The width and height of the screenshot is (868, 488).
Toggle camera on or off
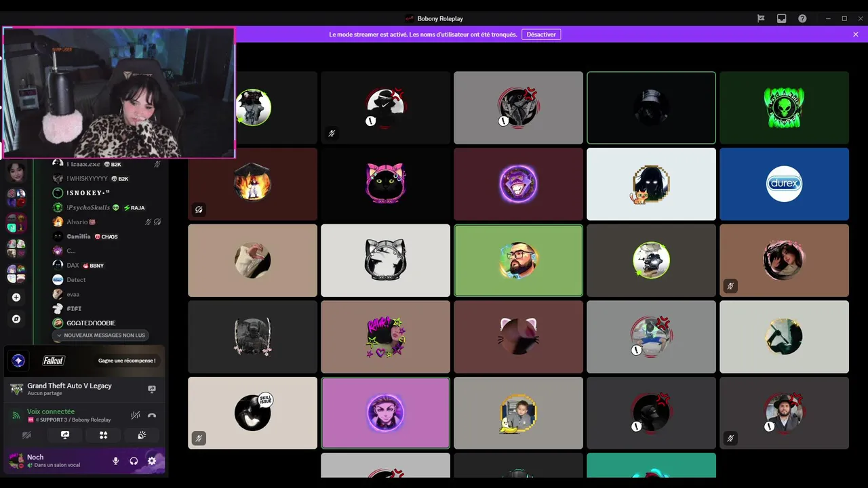point(27,435)
